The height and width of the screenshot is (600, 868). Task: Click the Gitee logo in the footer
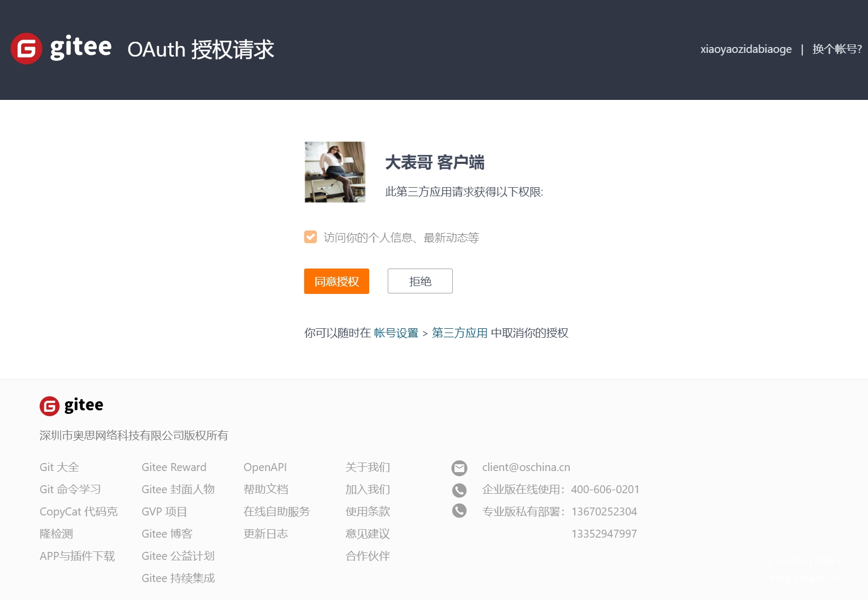tap(71, 405)
